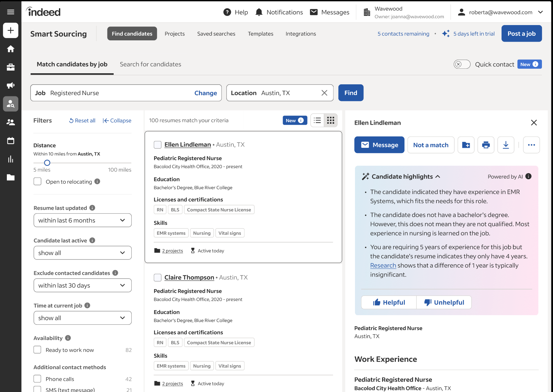
Task: Check the Open to relocating box
Action: 37,182
